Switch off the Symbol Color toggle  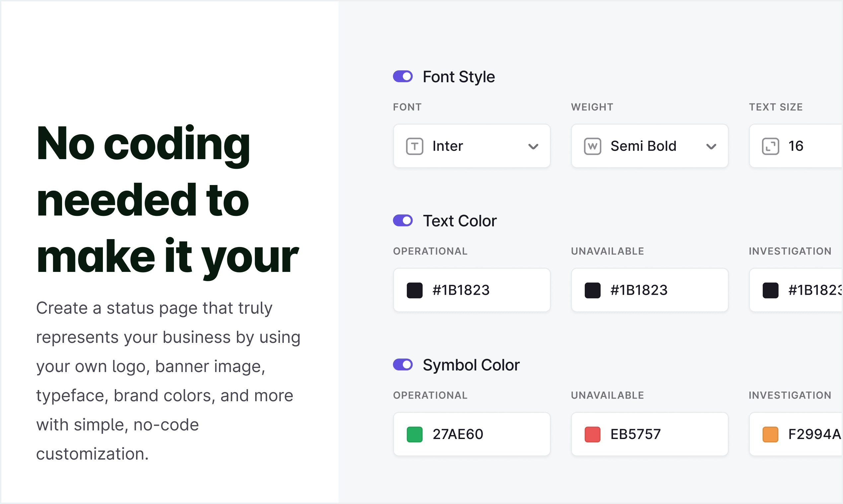click(x=403, y=365)
